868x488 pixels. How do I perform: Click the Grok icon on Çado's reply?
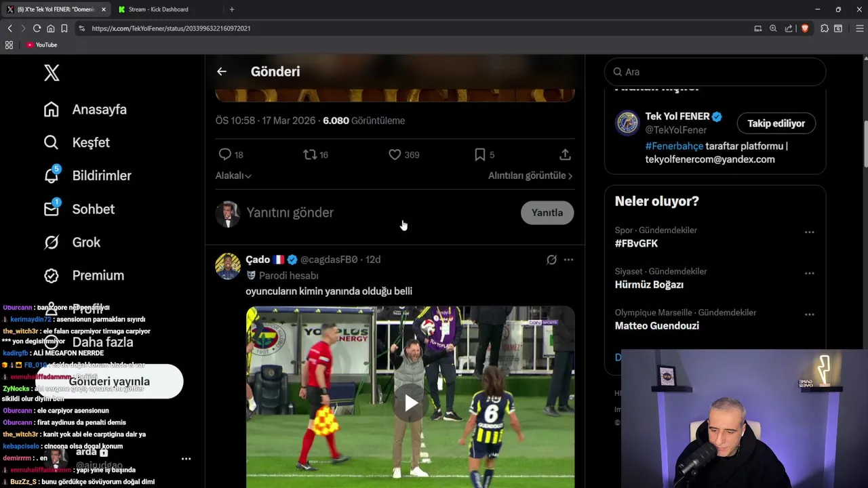(x=551, y=260)
